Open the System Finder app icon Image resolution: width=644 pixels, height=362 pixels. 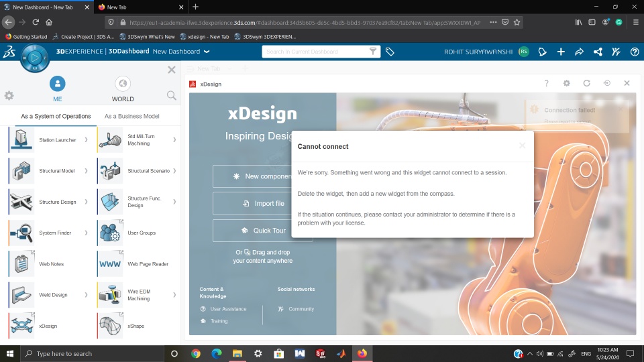click(21, 233)
